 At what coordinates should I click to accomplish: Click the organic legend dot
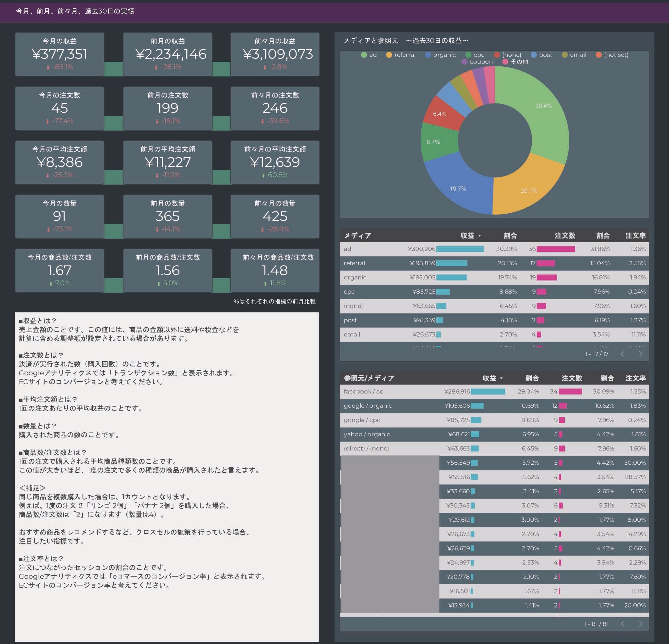tap(428, 55)
